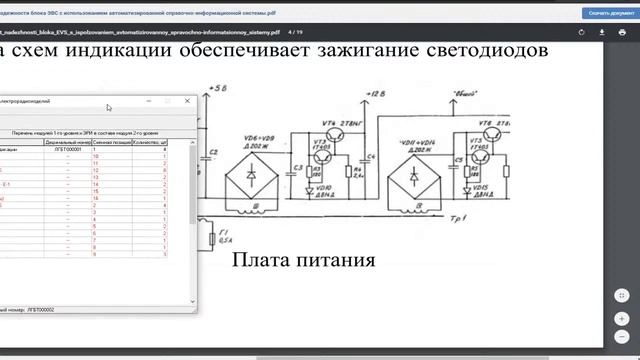Close the module list dialog window

point(187,101)
